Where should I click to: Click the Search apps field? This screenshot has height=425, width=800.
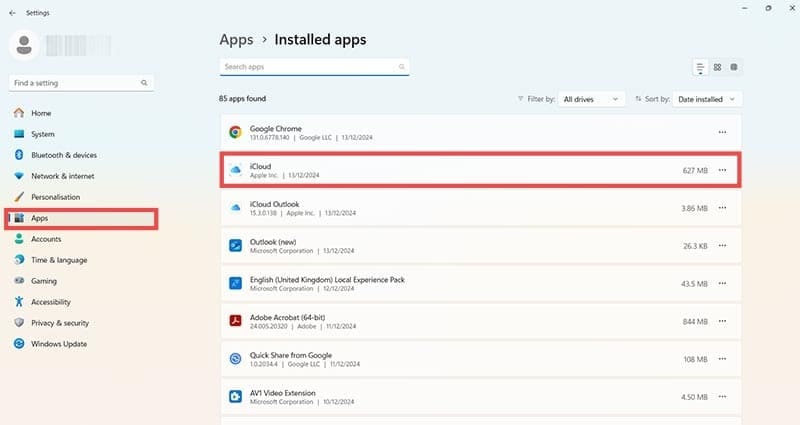pos(314,67)
